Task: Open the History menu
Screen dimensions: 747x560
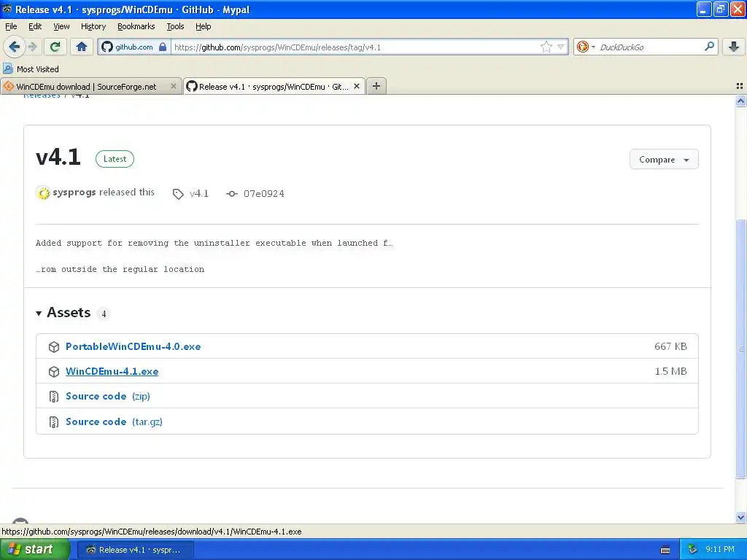Action: (93, 26)
